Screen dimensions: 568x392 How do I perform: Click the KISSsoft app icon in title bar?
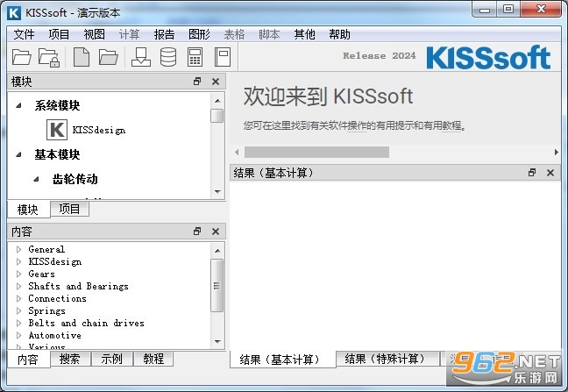pos(14,12)
